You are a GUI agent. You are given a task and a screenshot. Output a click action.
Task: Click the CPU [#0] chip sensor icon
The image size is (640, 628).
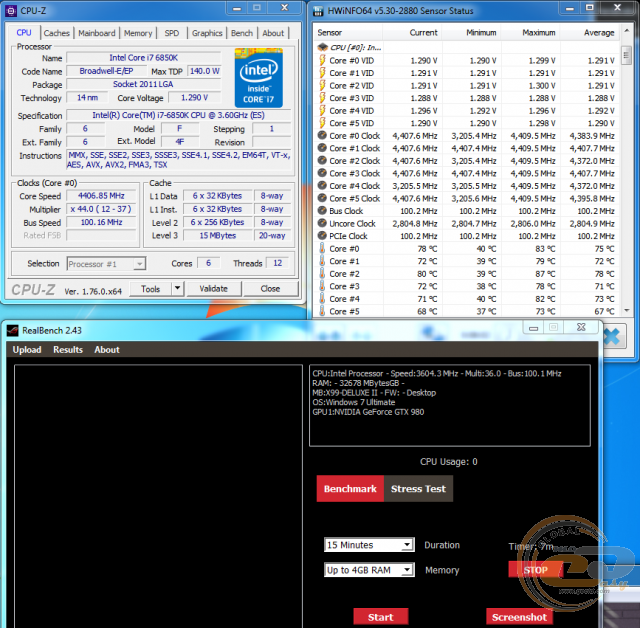coord(322,47)
